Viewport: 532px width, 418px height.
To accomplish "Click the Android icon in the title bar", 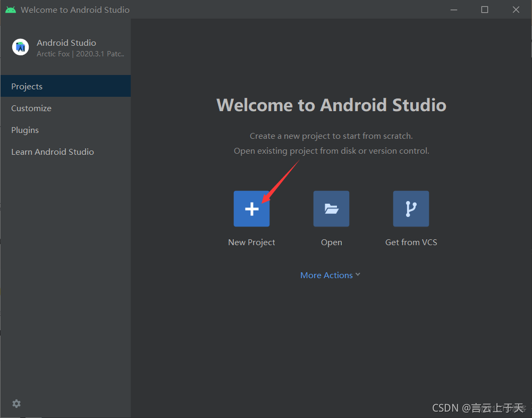I will pos(11,10).
